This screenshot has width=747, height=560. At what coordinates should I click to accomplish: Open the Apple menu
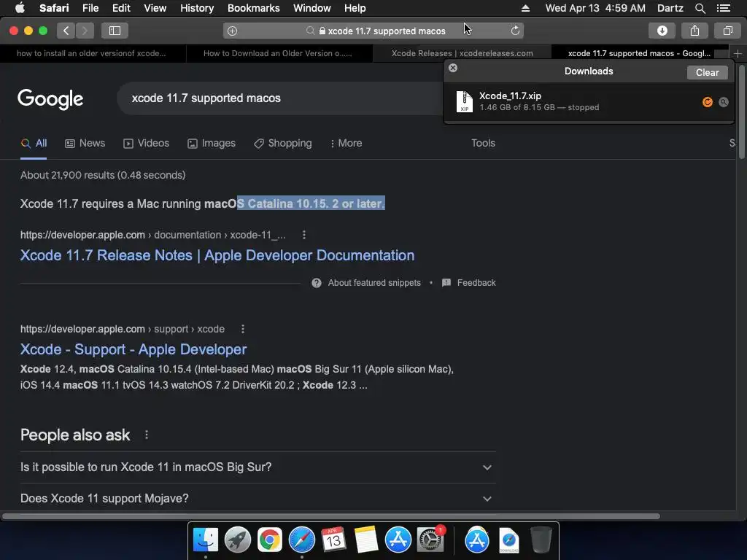20,8
